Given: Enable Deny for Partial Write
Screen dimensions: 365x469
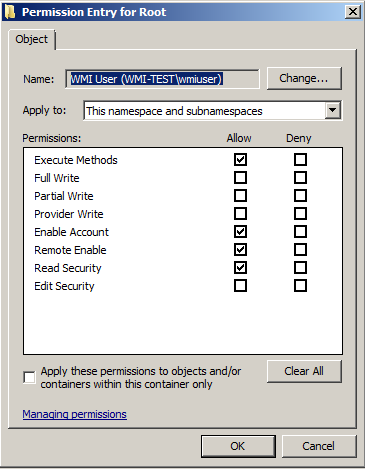Looking at the screenshot, I should 300,196.
